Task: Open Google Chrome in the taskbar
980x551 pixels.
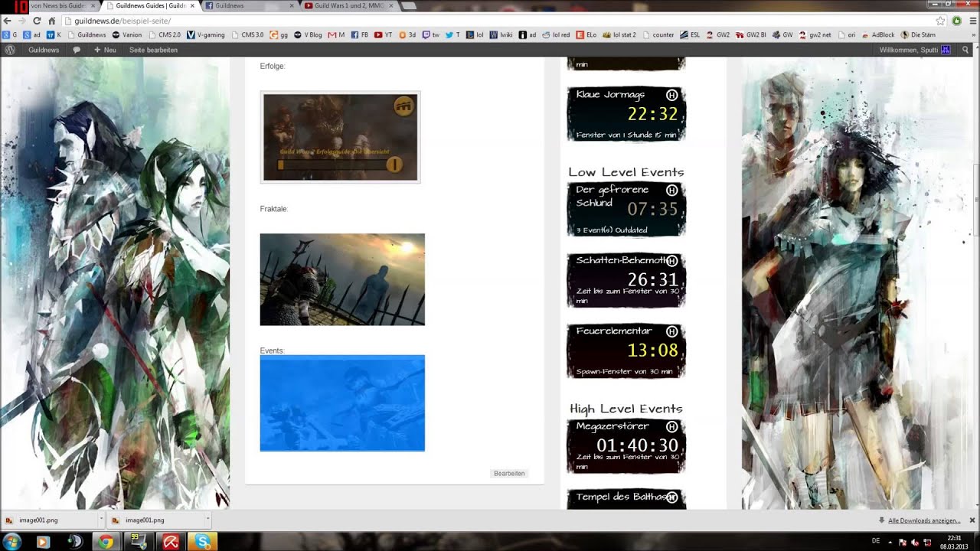Action: tap(106, 542)
